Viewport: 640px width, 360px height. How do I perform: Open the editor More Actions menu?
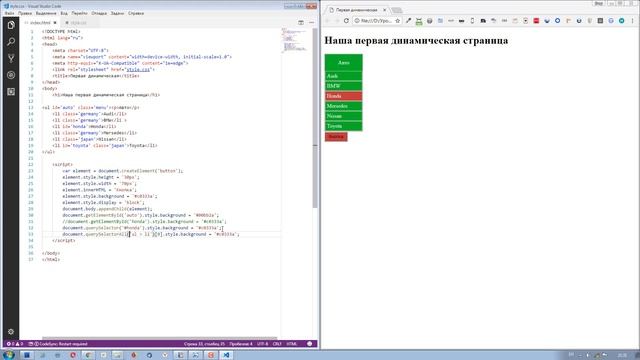coord(311,22)
